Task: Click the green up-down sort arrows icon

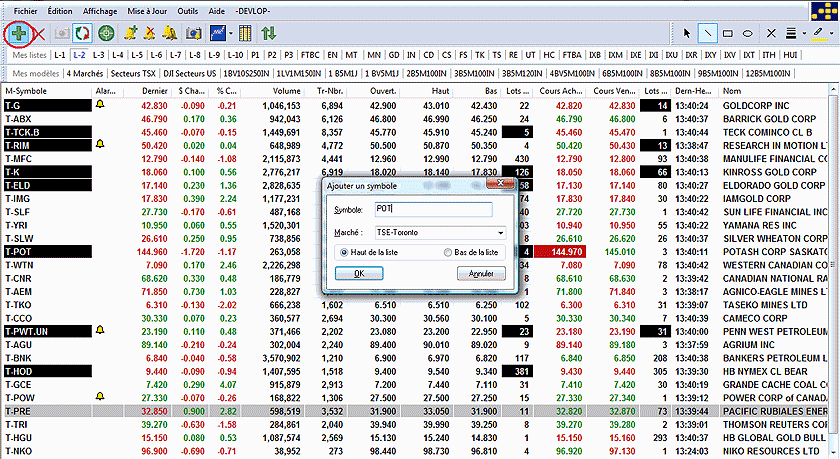Action: coord(269,34)
